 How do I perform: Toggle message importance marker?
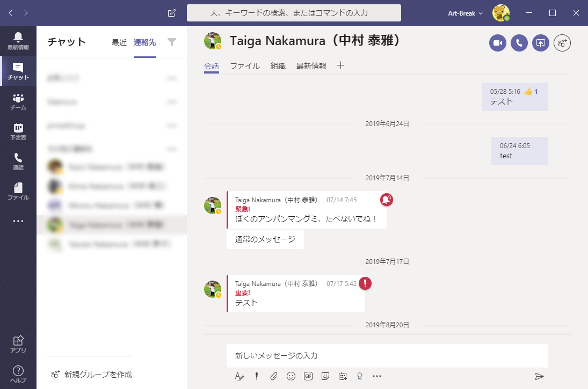pyautogui.click(x=256, y=377)
